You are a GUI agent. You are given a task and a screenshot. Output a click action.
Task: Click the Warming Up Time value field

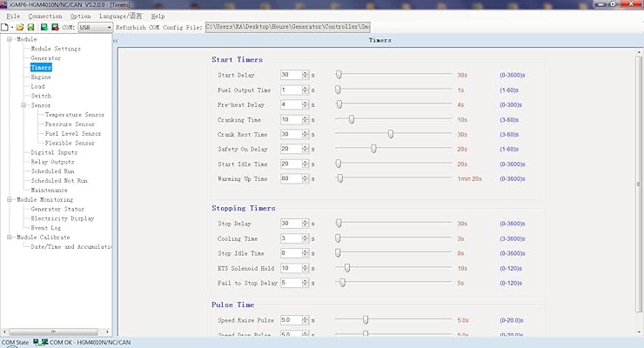(x=291, y=178)
